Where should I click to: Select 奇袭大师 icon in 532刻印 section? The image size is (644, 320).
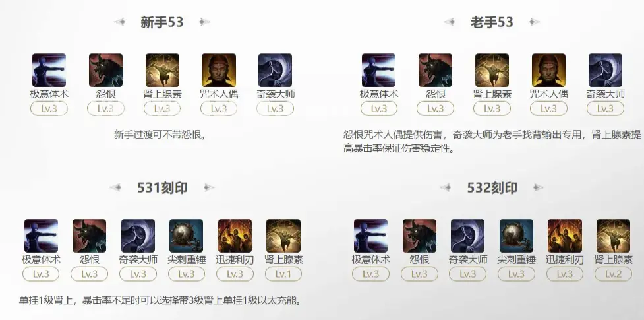[x=468, y=236]
